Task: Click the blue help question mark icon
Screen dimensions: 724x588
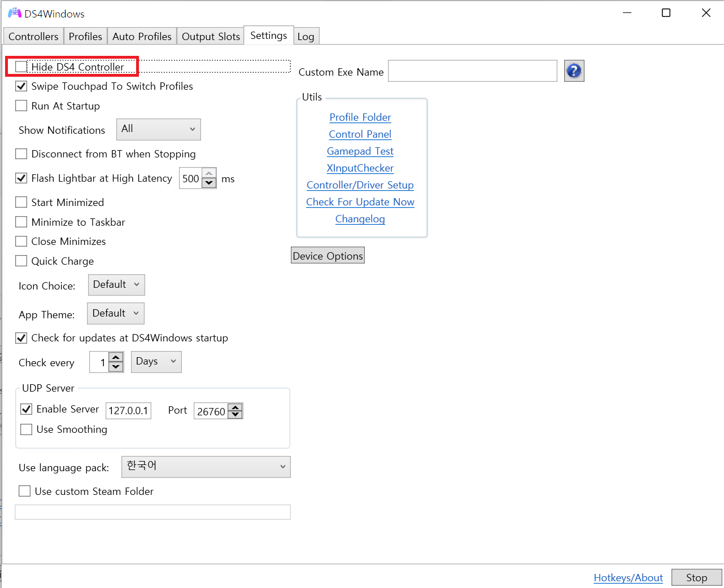Action: (x=574, y=71)
